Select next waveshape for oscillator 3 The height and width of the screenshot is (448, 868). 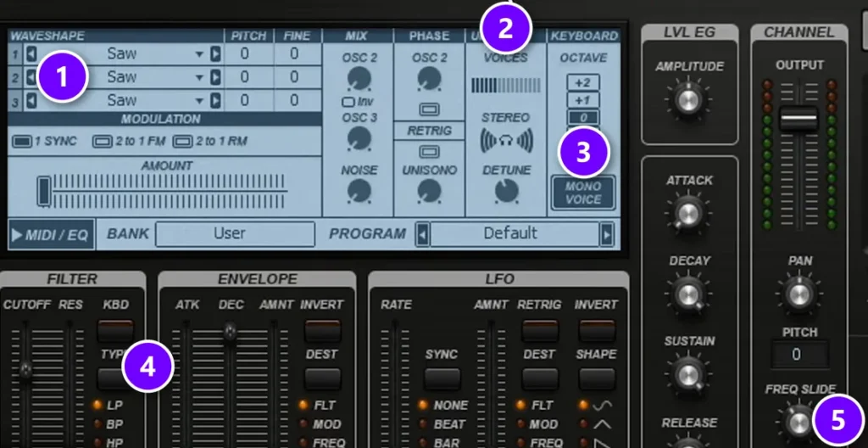(x=215, y=100)
